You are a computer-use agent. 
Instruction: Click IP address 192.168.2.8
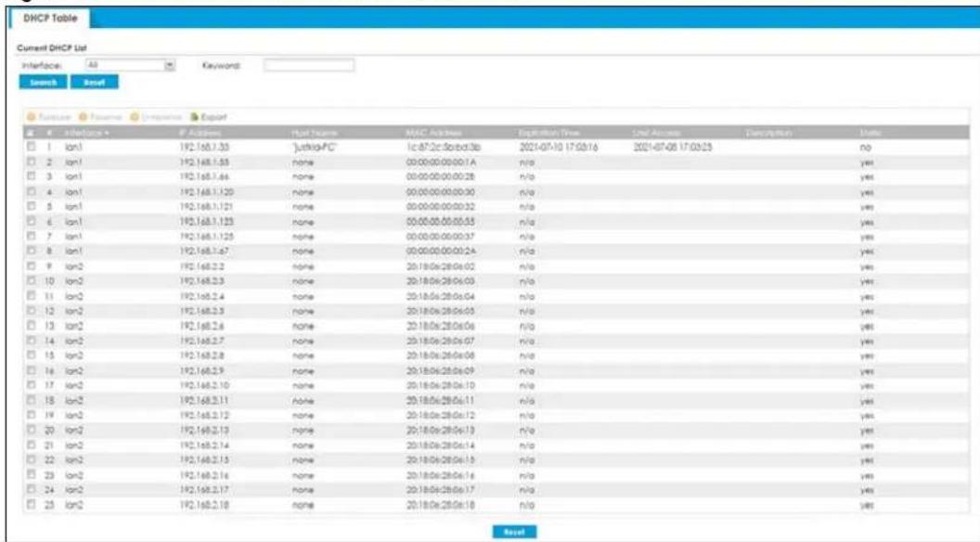[202, 355]
